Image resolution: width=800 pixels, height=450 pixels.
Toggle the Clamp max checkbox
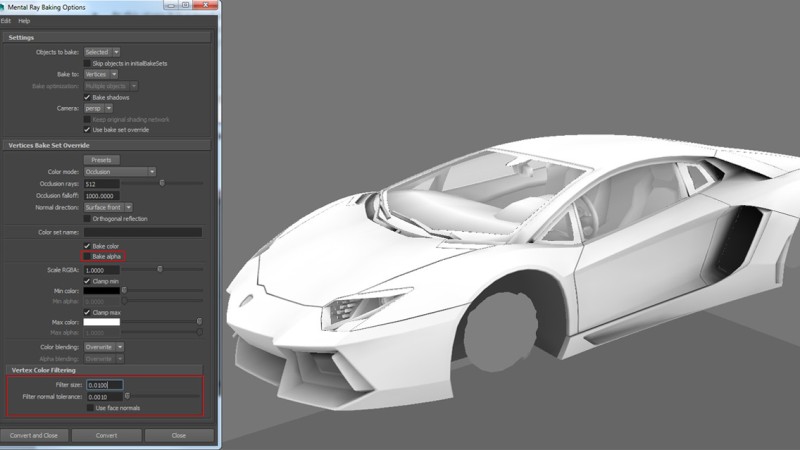[x=87, y=312]
